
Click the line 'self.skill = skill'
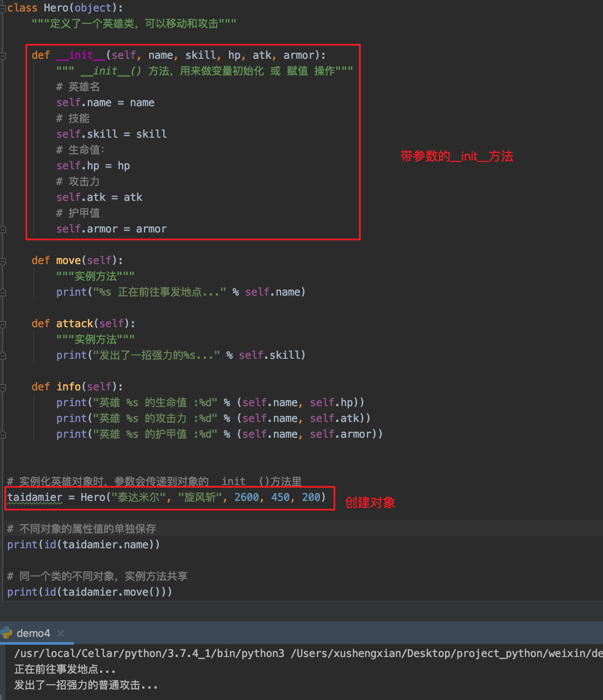[x=111, y=134]
